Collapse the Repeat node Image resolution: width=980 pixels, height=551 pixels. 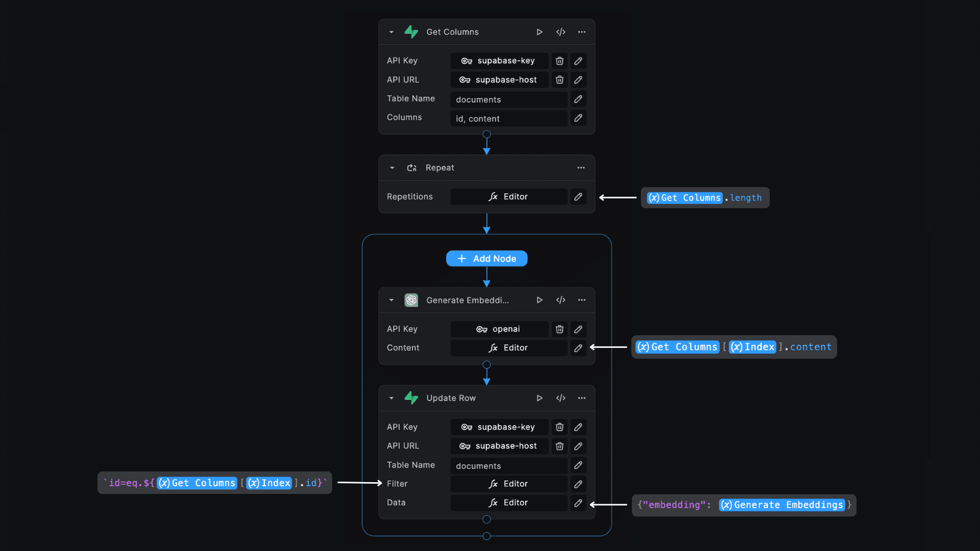(392, 168)
